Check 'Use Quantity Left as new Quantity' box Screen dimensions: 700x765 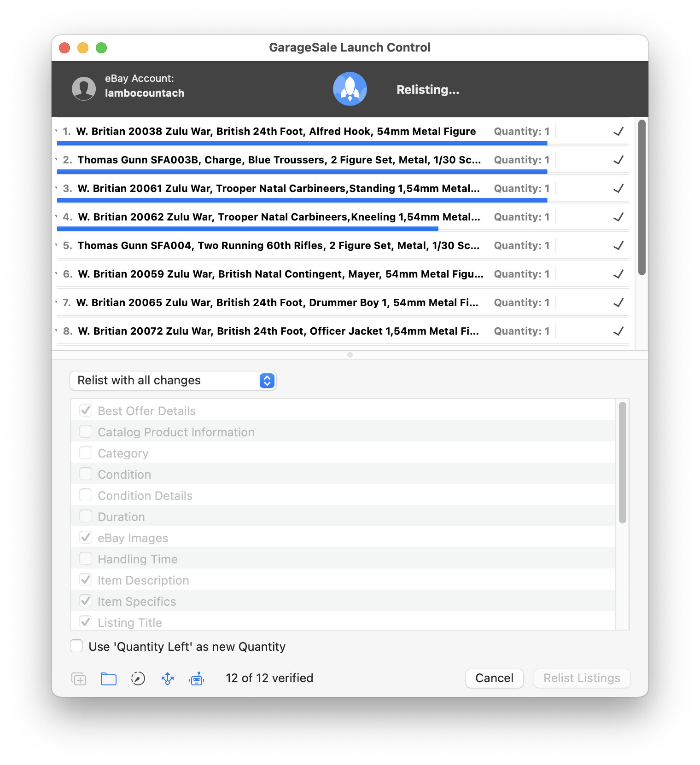pos(76,646)
